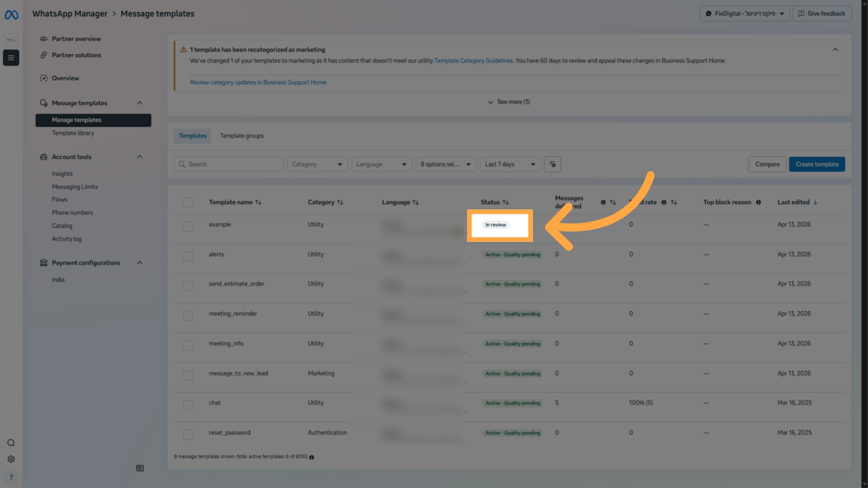
Task: Collapse the recategorized warning banner
Action: 835,50
